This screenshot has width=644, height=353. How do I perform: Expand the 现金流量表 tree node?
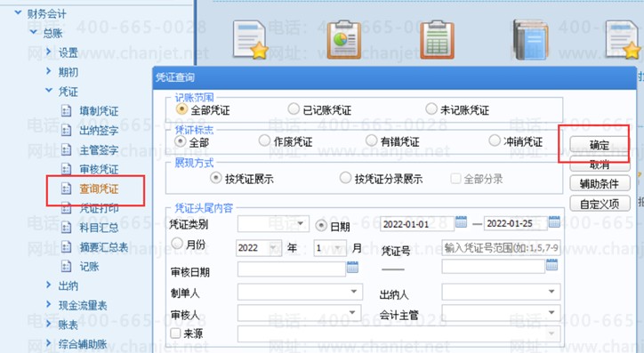coord(49,304)
